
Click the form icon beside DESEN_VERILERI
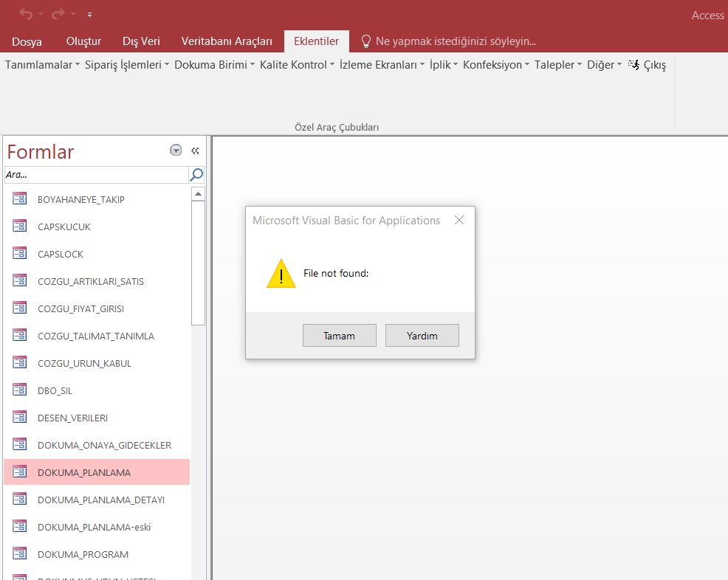pyautogui.click(x=20, y=417)
